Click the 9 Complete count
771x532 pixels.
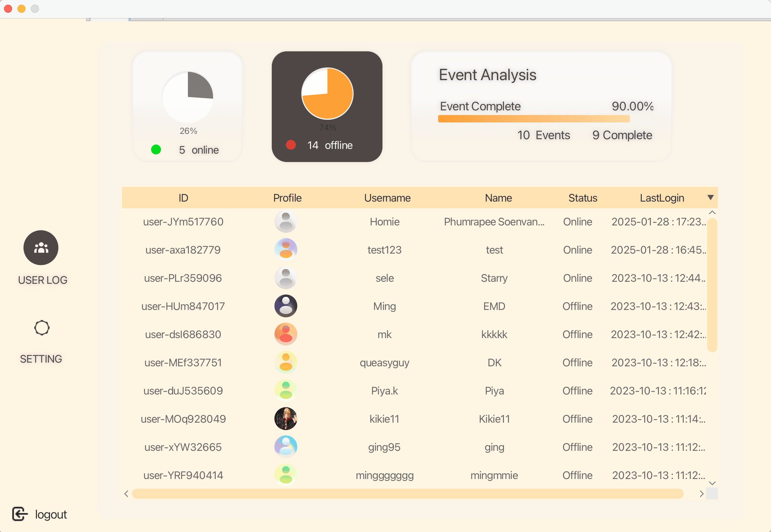point(622,135)
